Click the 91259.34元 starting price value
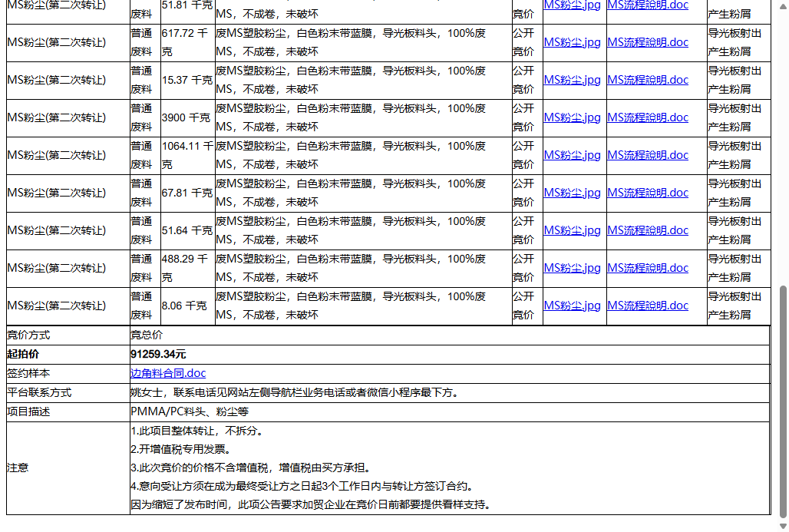This screenshot has width=789, height=532. (x=158, y=355)
